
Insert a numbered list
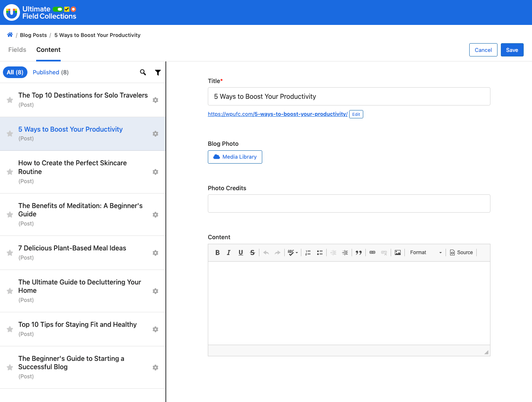[x=308, y=252]
